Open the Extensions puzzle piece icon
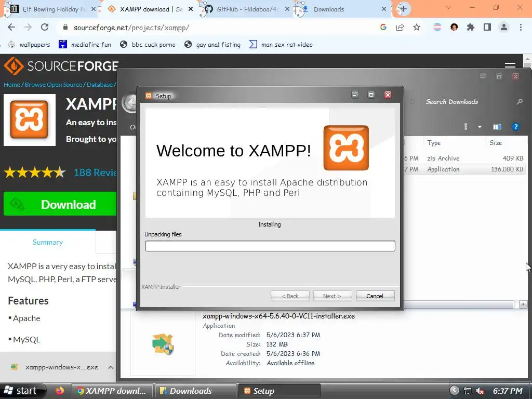 471,28
